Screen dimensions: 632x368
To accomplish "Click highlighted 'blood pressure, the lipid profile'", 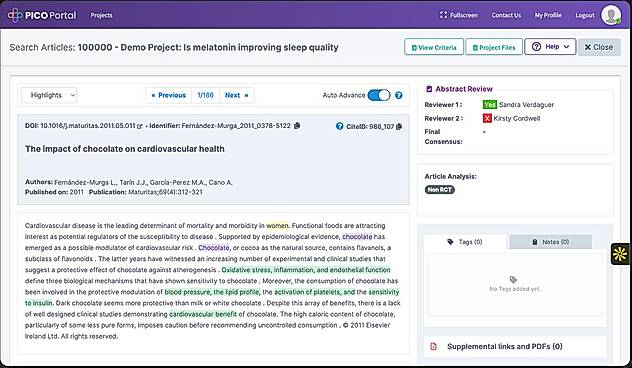I will coord(212,292).
